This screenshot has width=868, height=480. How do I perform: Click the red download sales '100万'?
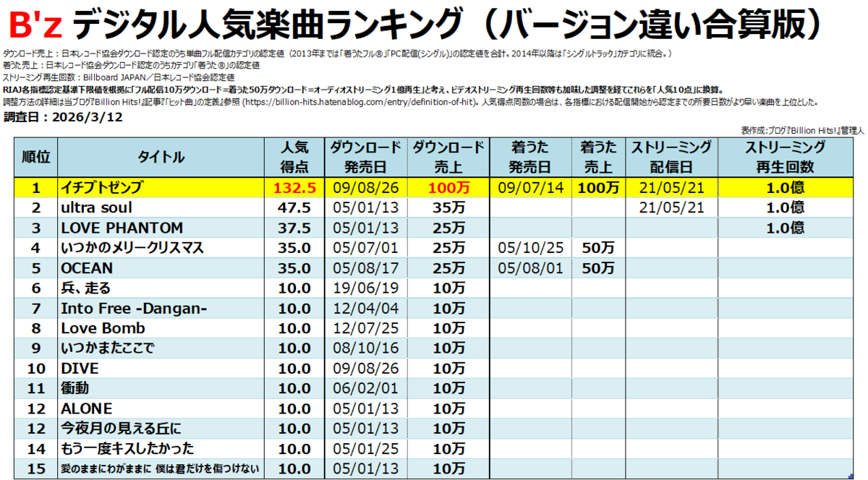[448, 188]
